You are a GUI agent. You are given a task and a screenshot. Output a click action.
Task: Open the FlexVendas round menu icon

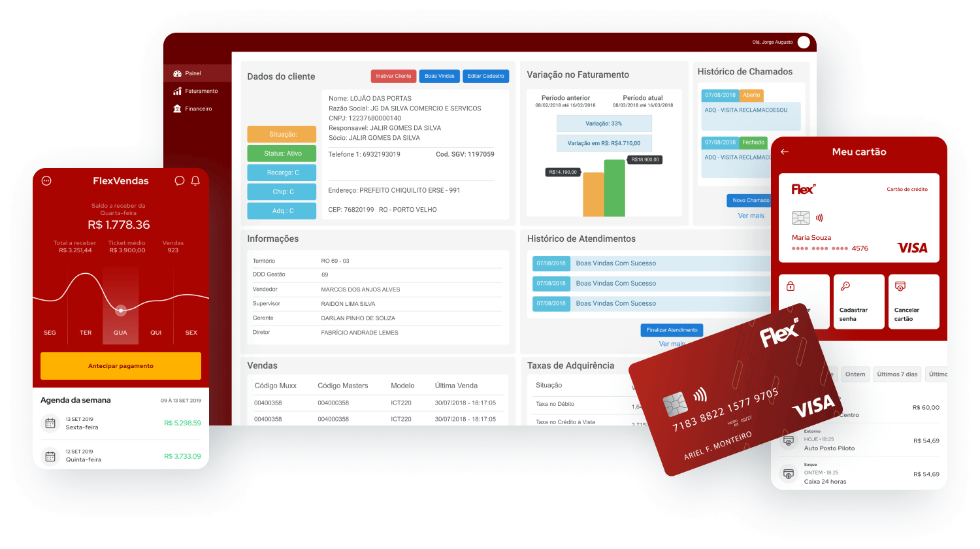point(46,181)
